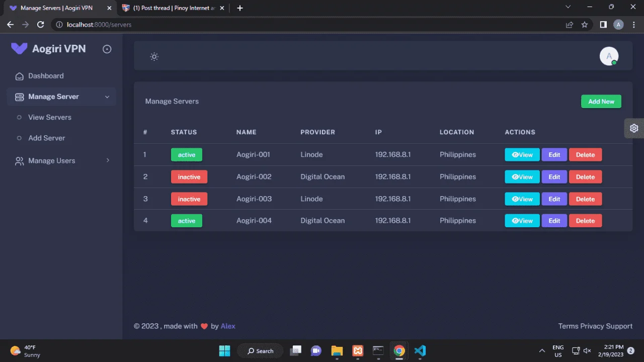This screenshot has height=362, width=644.
Task: Collapse the Manage Server menu chevron
Action: (107, 97)
